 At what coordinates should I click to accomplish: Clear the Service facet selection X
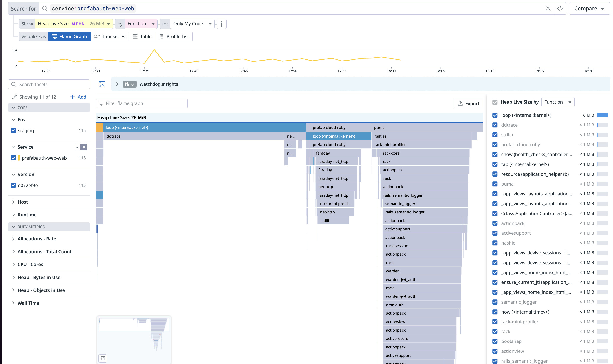pos(84,147)
